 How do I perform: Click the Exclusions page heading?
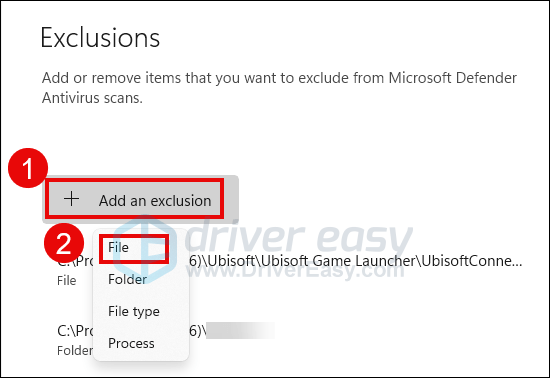tap(100, 38)
